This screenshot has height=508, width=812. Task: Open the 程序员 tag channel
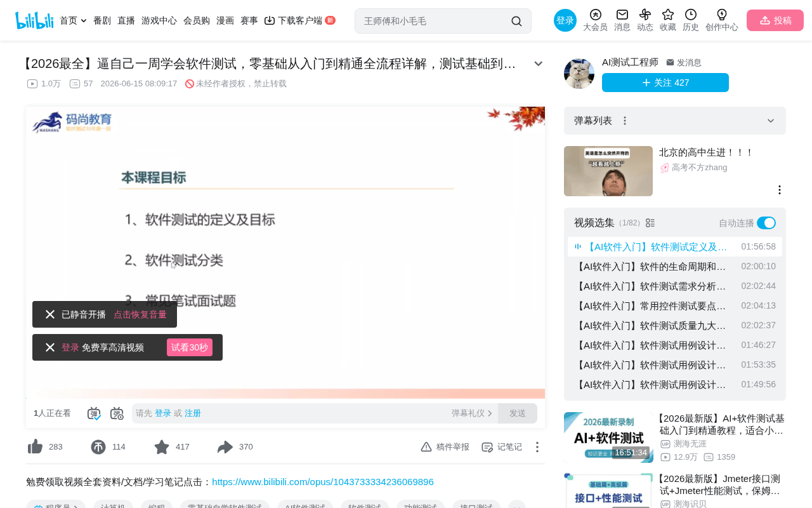coord(56,507)
